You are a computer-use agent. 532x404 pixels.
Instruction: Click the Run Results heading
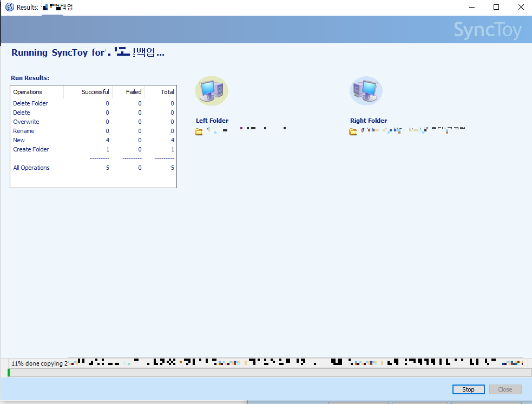[x=30, y=78]
